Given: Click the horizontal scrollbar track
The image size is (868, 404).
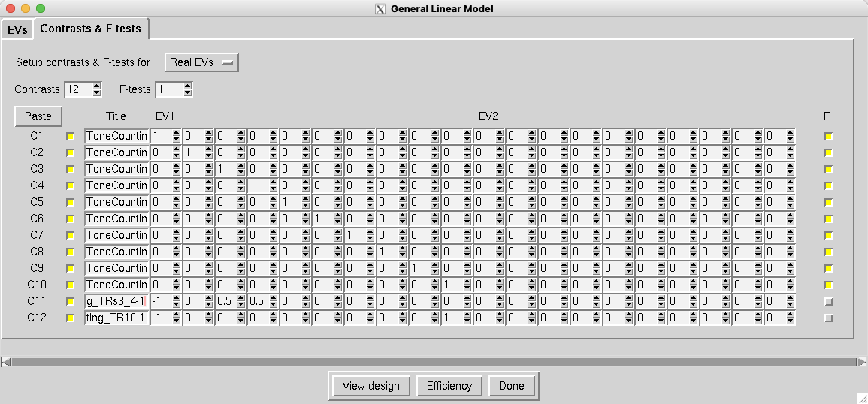Looking at the screenshot, I should pos(434,362).
